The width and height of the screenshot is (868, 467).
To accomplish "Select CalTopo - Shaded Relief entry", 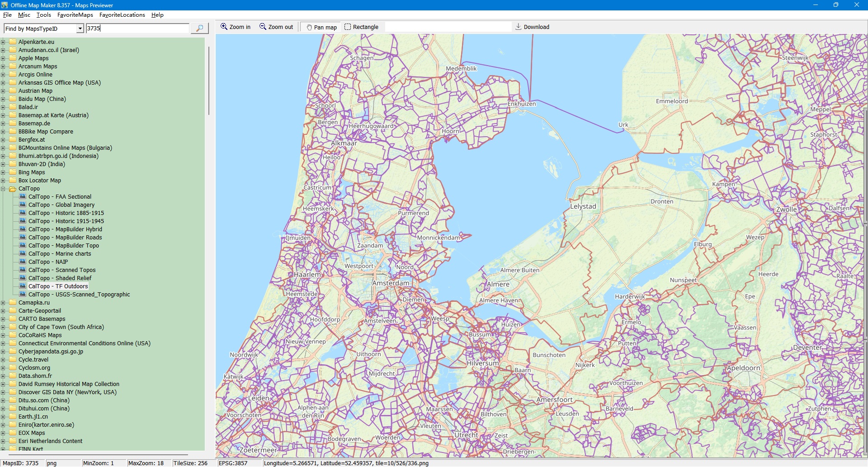I will [60, 278].
